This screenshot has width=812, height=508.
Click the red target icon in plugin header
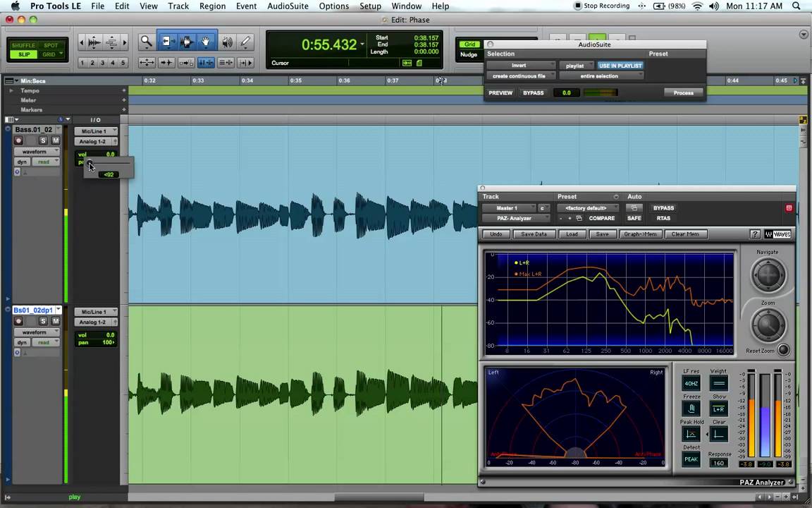coord(789,208)
